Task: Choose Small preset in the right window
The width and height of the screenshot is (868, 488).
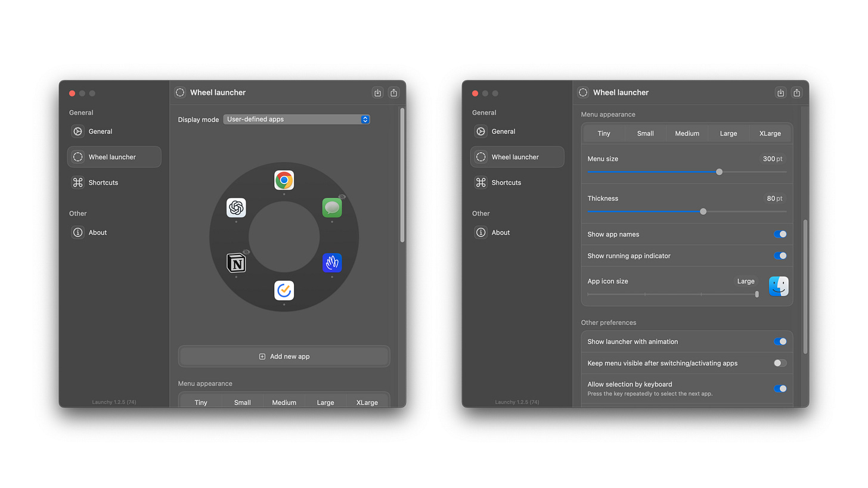Action: pos(646,133)
